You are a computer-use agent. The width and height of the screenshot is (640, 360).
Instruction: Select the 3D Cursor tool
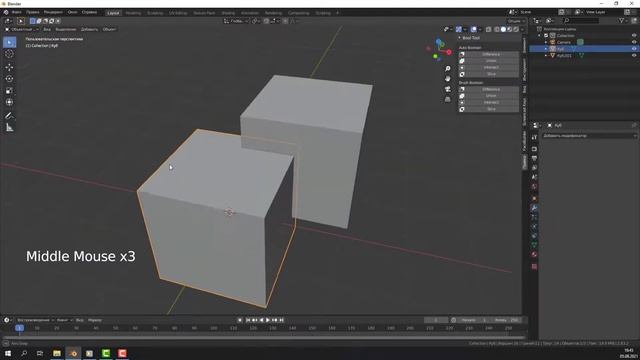coord(9,54)
